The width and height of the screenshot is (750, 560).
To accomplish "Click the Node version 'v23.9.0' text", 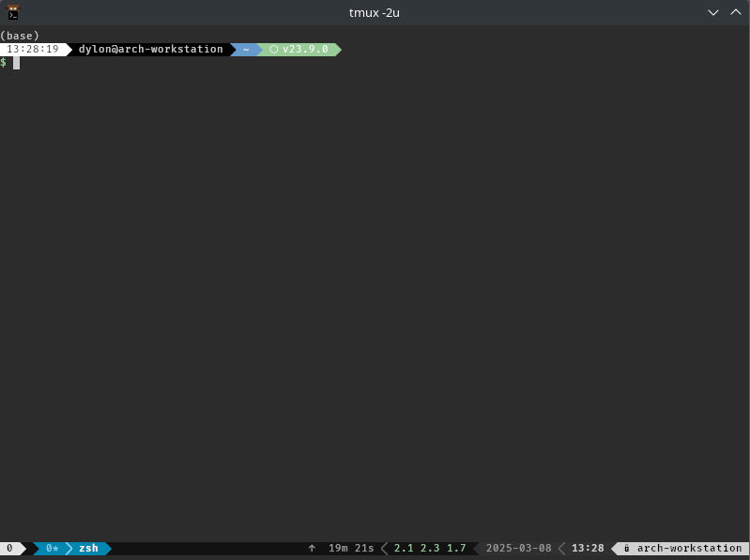I will [x=305, y=49].
